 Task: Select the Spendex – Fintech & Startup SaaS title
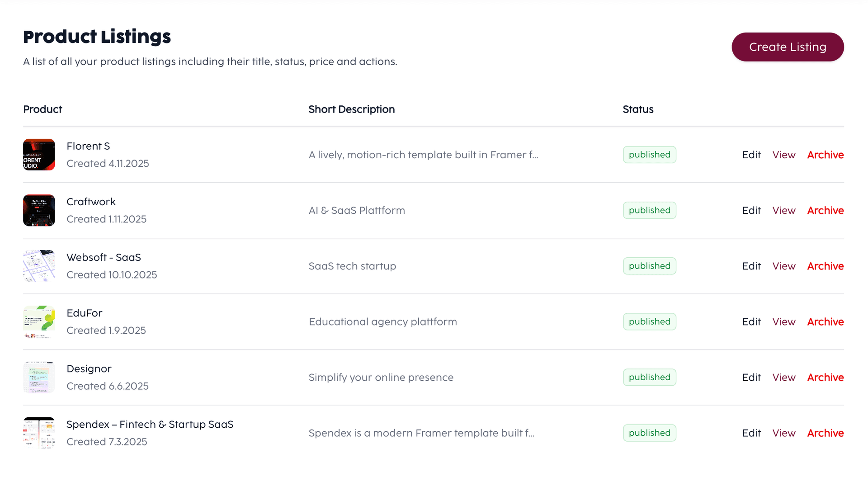point(150,424)
